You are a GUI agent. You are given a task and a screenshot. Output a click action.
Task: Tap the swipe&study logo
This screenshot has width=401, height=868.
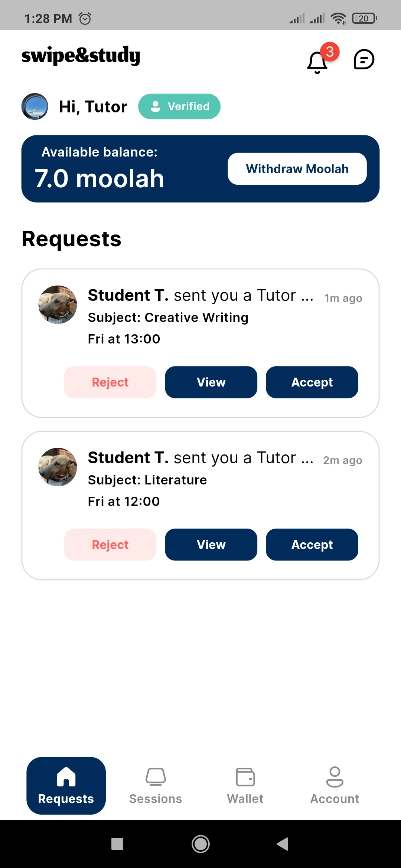(81, 56)
